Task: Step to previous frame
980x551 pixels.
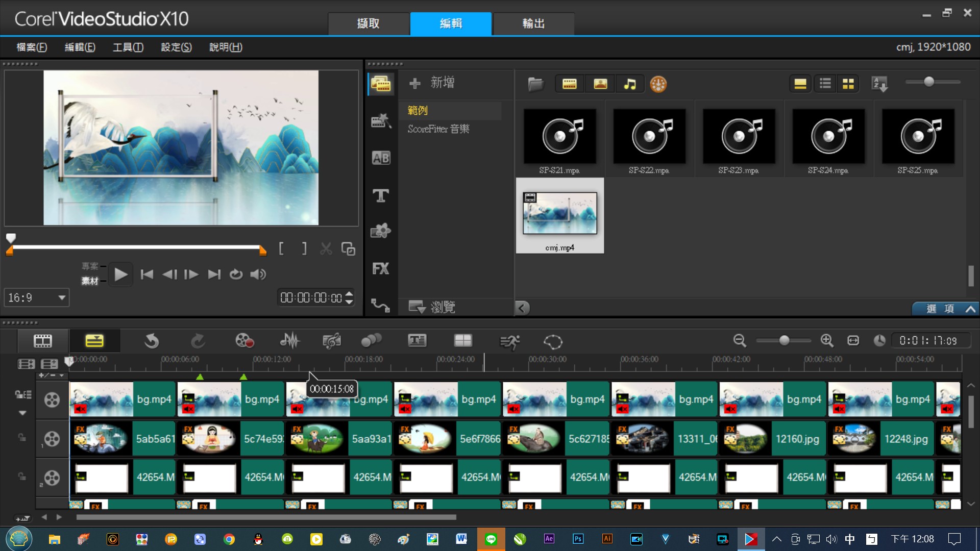Action: tap(169, 274)
